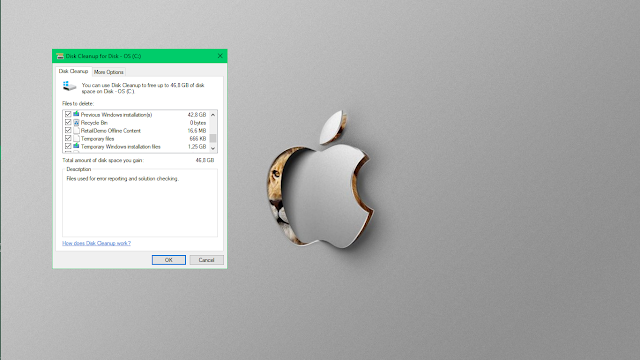
Task: Toggle RetailDemo Offline Content checkbox
Action: pos(68,130)
